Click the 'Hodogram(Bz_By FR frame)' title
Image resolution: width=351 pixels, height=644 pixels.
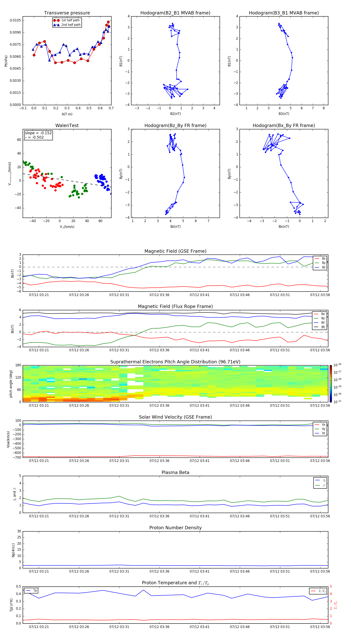coord(175,125)
